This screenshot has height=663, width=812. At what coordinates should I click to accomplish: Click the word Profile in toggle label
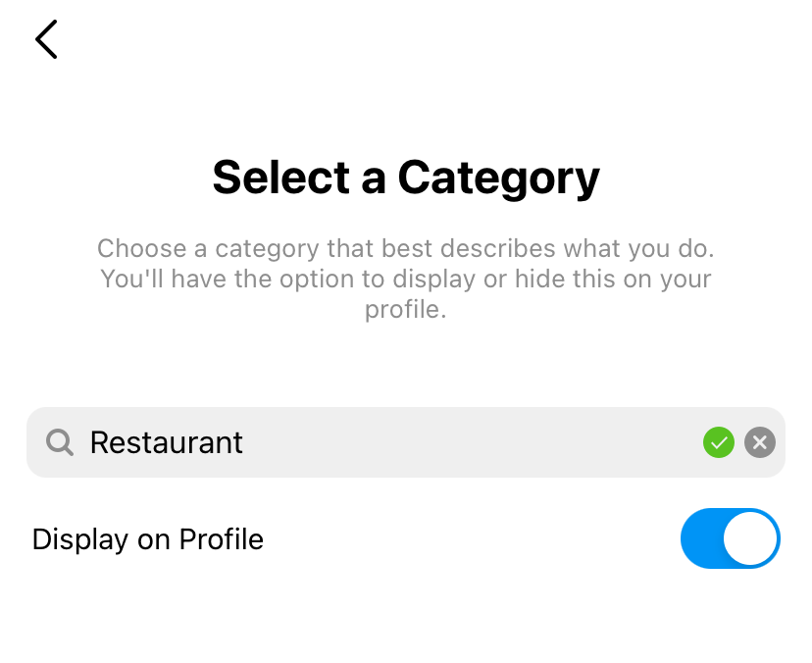tap(221, 539)
